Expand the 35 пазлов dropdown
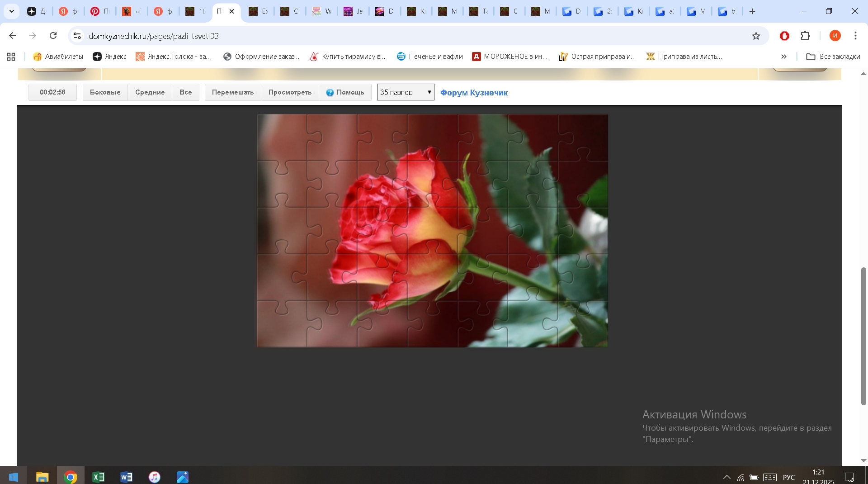The width and height of the screenshot is (868, 484). pos(406,92)
